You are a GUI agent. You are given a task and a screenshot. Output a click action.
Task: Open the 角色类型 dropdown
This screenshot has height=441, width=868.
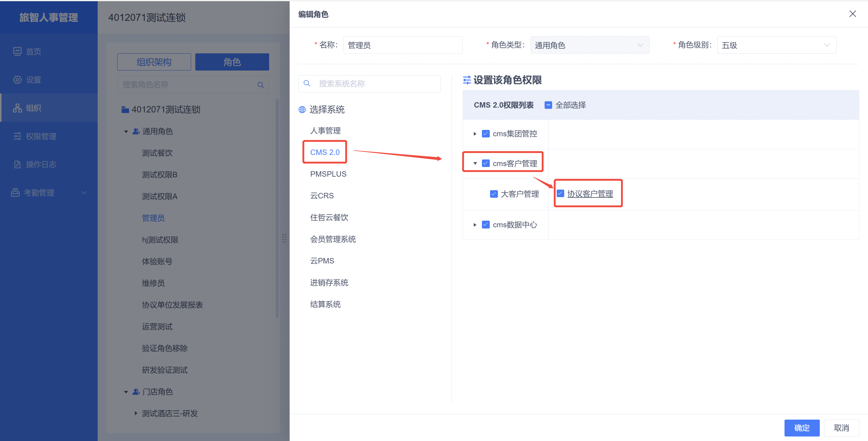[x=590, y=45]
